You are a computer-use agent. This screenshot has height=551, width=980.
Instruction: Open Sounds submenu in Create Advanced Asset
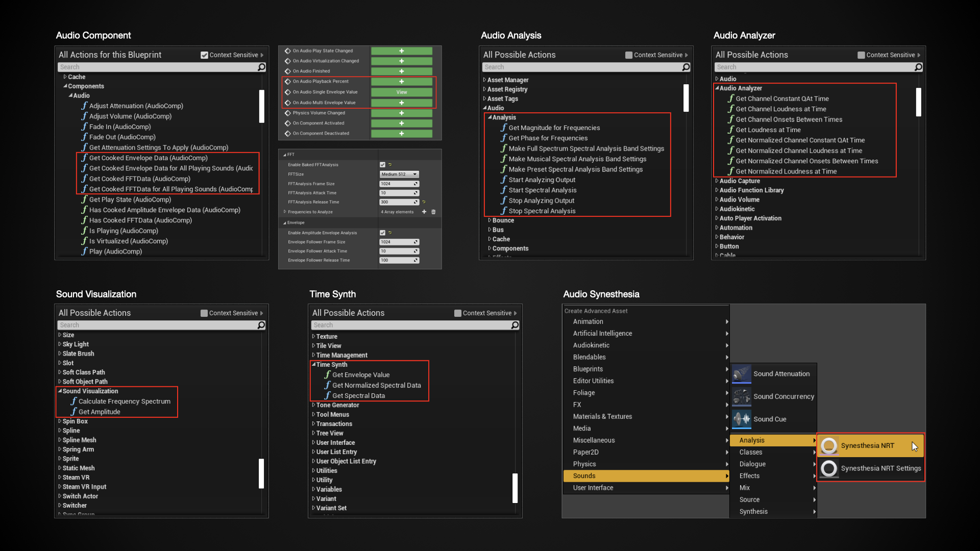click(646, 476)
